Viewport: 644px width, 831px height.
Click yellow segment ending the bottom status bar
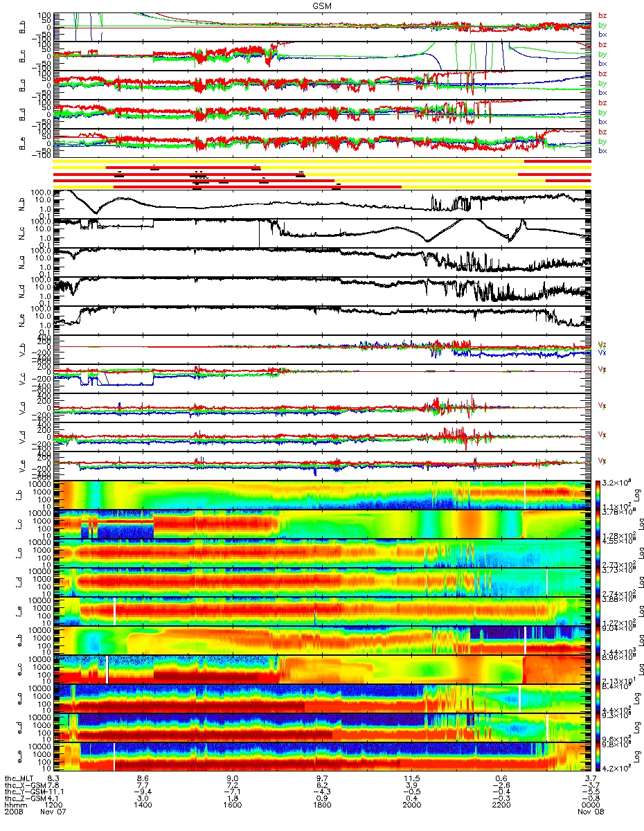click(x=496, y=186)
